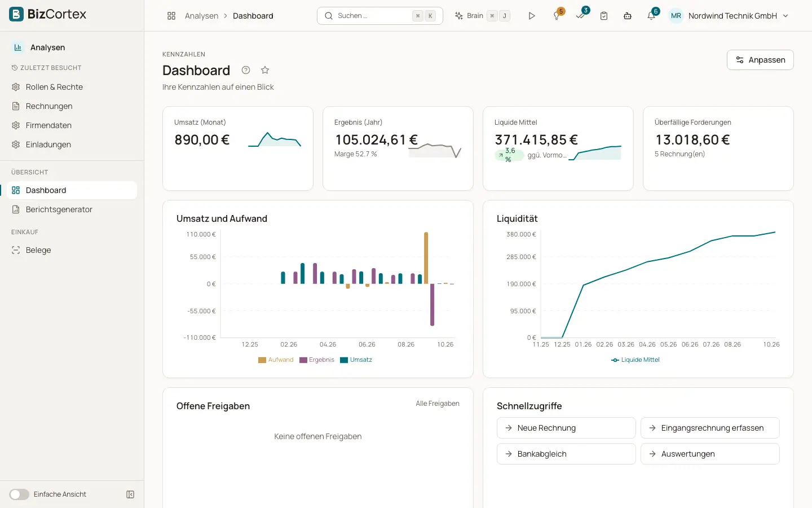
Task: Click the Analysen chart icon in sidebar
Action: pyautogui.click(x=18, y=47)
